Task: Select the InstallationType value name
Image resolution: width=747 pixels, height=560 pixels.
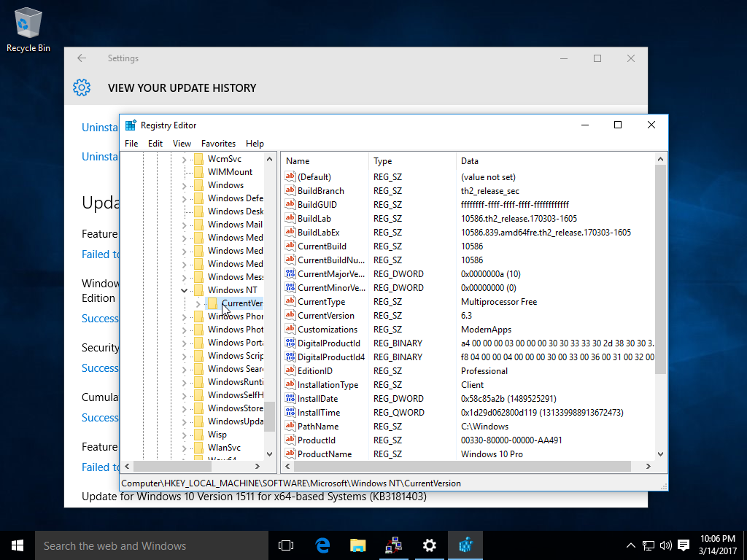Action: [328, 385]
